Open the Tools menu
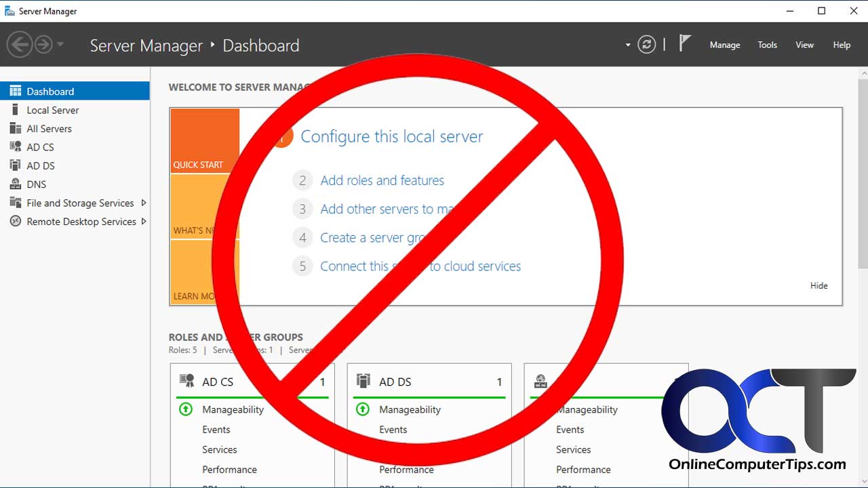Image resolution: width=868 pixels, height=488 pixels. tap(768, 45)
